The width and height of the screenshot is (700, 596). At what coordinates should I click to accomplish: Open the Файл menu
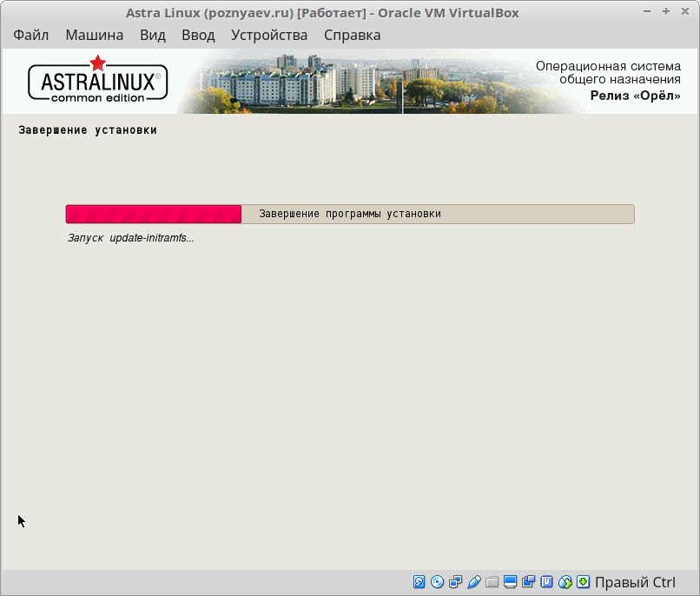click(x=30, y=35)
